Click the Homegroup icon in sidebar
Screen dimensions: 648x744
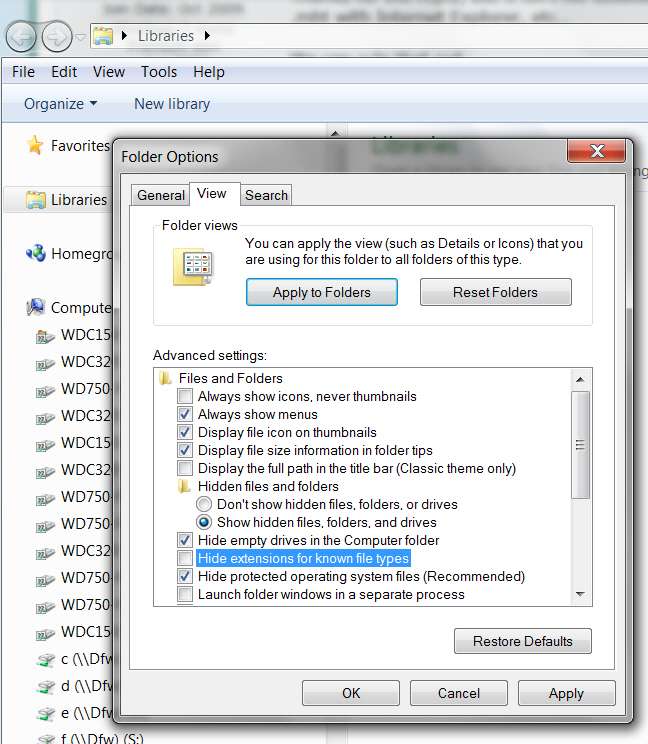tap(36, 253)
